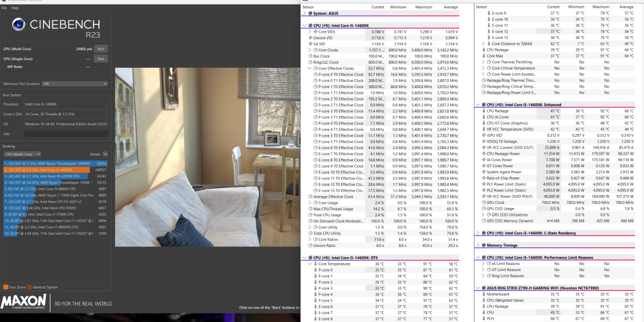Image resolution: width=644 pixels, height=322 pixels.
Task: Click the thermometer icon beside CPU IA Cores
Action: pos(484,117)
